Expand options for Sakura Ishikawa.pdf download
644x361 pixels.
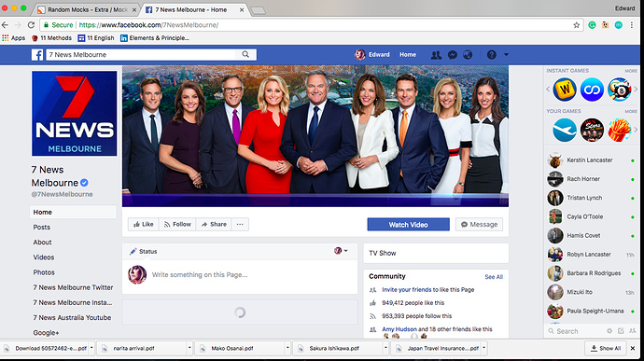point(385,348)
